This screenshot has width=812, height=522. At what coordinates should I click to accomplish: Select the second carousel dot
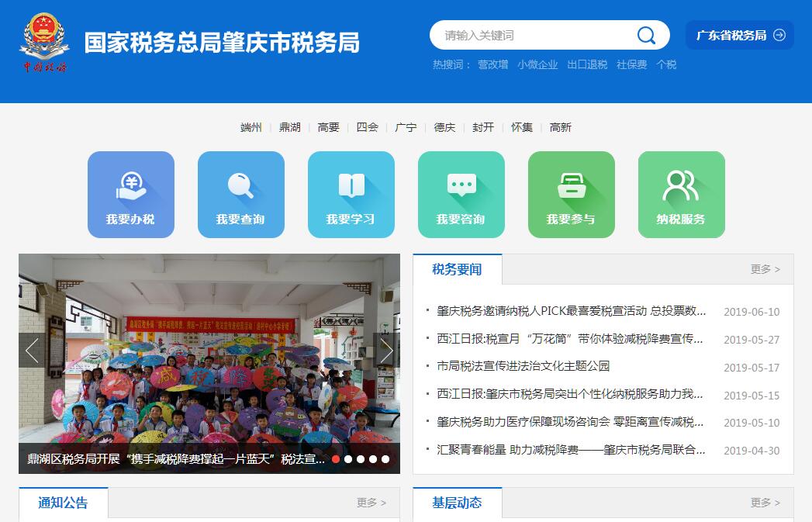pyautogui.click(x=348, y=459)
